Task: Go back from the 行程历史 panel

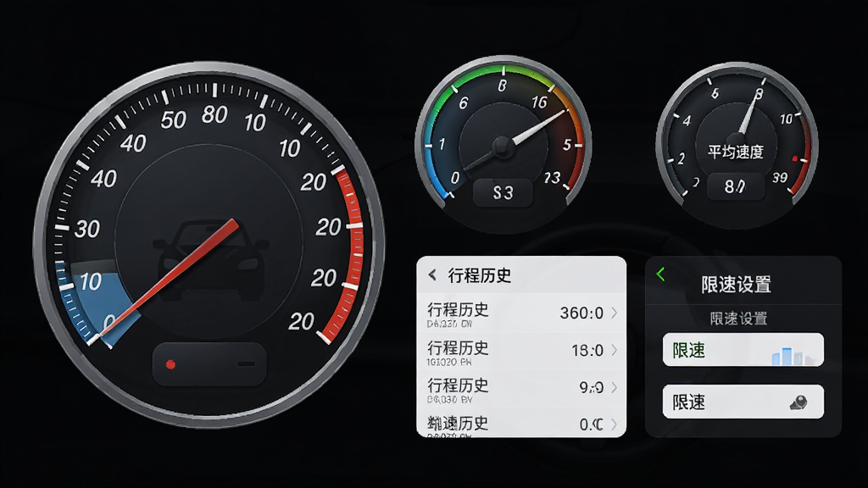Action: tap(432, 274)
